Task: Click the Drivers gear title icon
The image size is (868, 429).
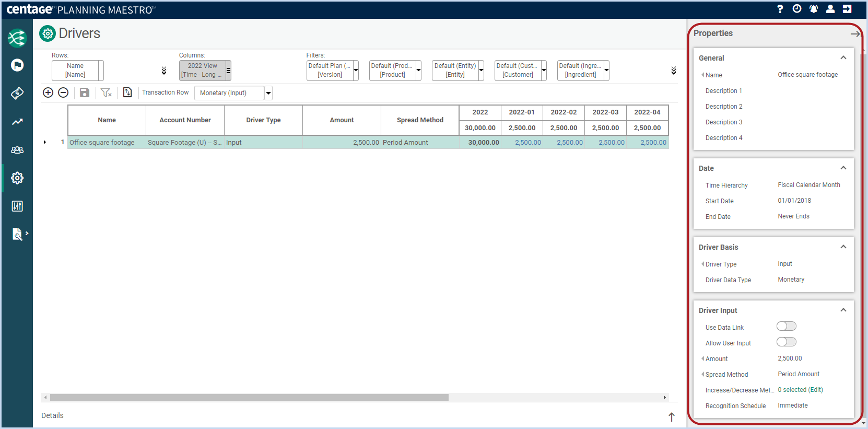Action: click(x=48, y=33)
